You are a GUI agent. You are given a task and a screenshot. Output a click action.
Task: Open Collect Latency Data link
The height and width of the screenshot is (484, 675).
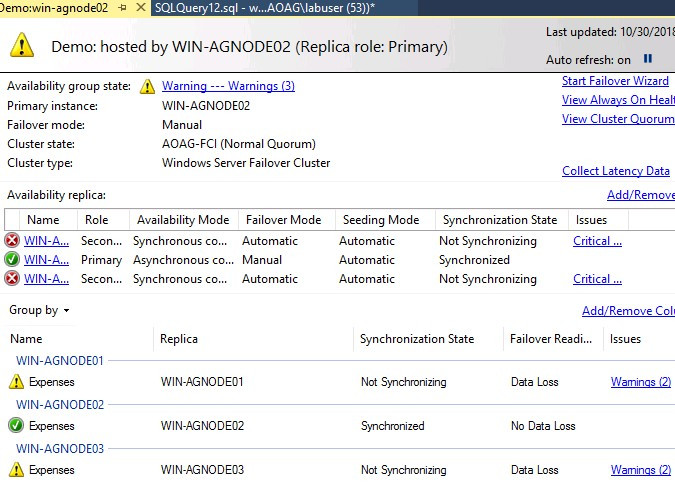coord(616,171)
